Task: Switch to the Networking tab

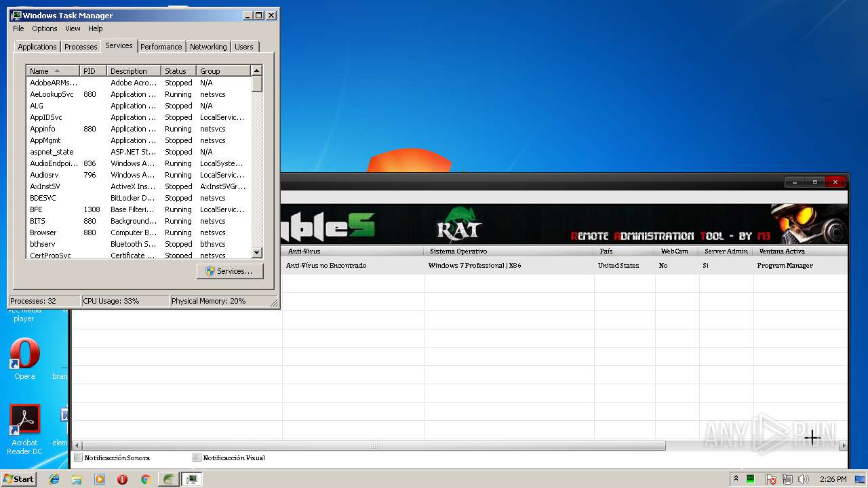Action: (208, 47)
